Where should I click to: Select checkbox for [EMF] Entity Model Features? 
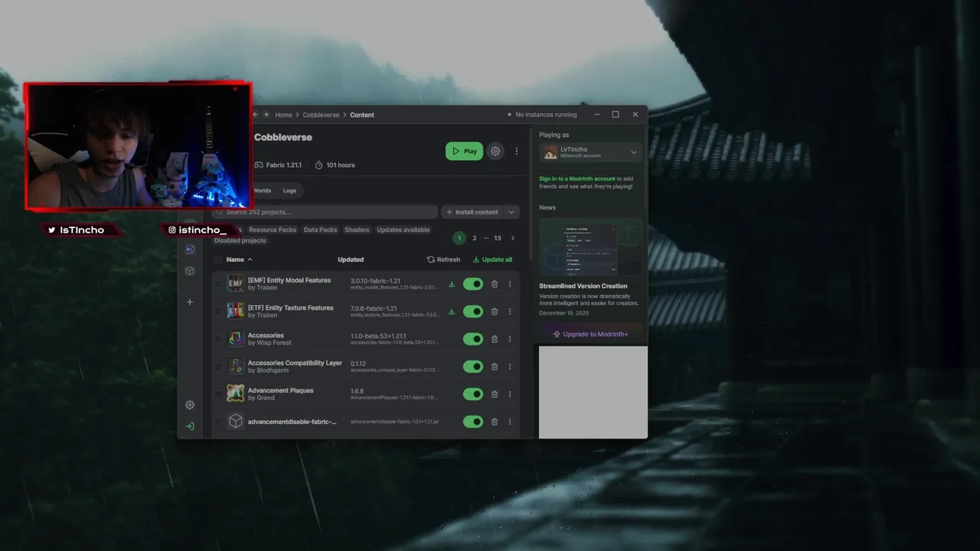(218, 284)
